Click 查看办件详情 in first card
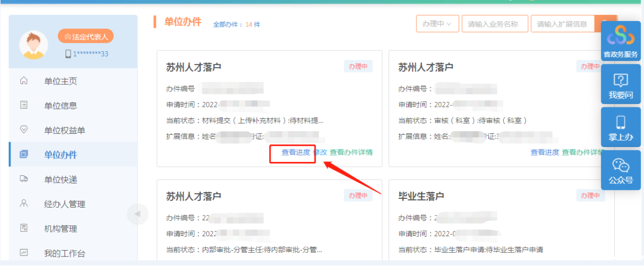The image size is (644, 266). [351, 153]
